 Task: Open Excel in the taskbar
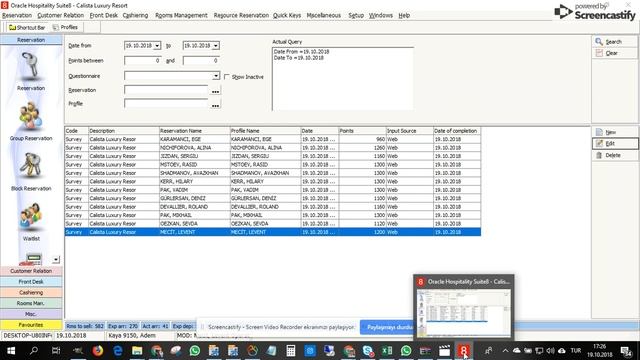pos(387,351)
